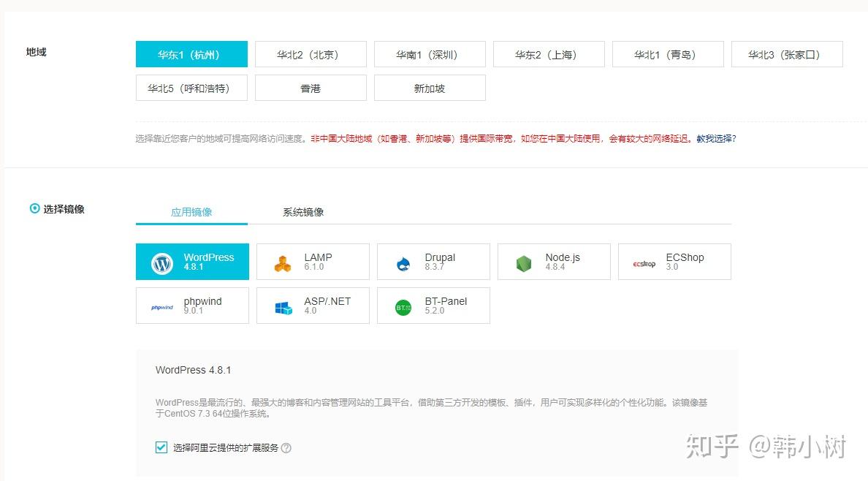Switch to 应用镜像 tab
The image size is (868, 481).
point(191,212)
